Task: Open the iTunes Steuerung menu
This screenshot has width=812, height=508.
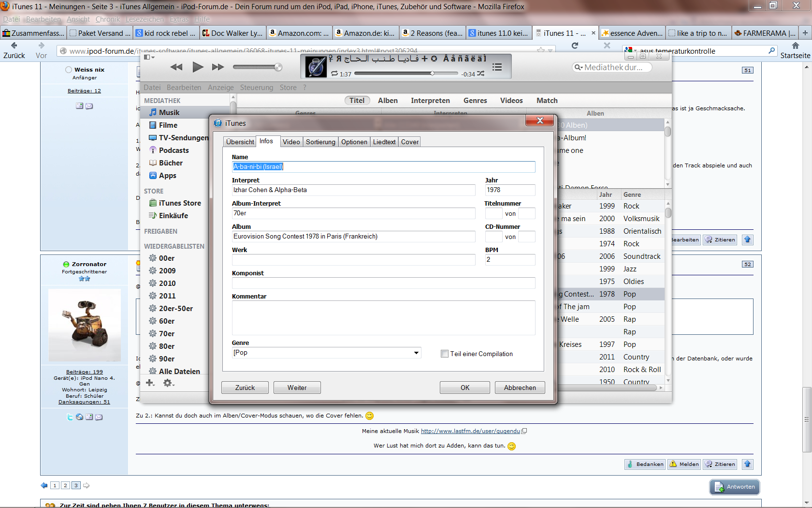Action: click(257, 88)
